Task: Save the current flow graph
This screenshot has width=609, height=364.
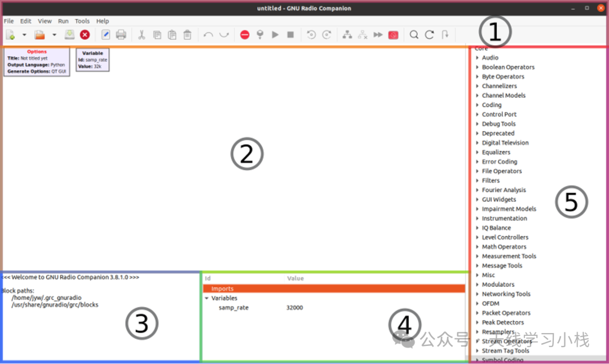Action: pos(69,35)
